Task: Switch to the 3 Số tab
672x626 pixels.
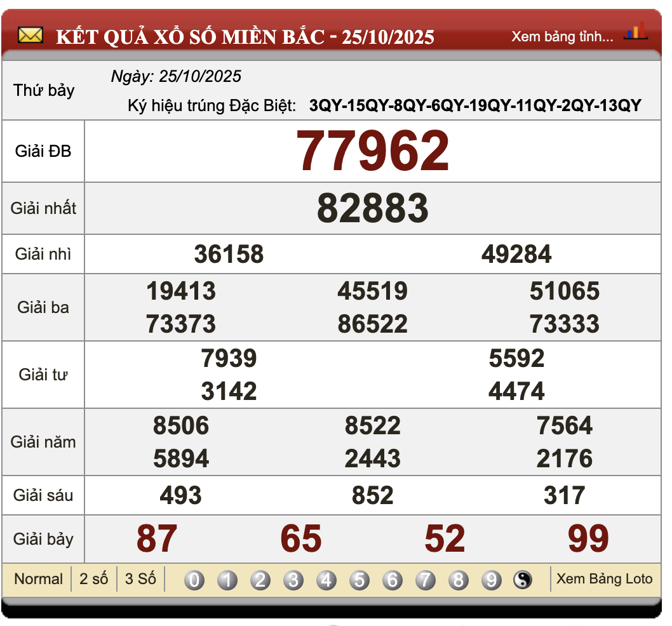Action: [140, 579]
